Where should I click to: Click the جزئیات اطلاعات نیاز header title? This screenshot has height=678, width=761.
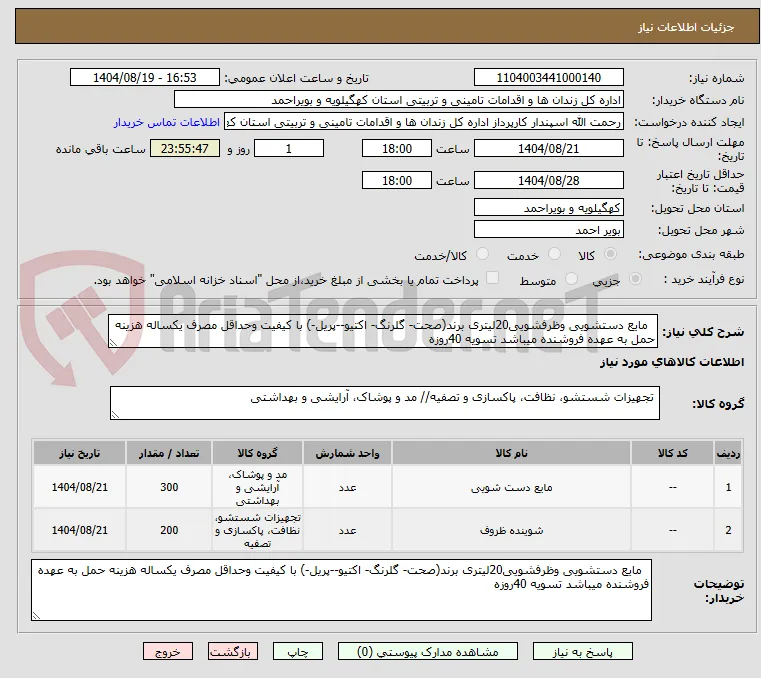685,27
